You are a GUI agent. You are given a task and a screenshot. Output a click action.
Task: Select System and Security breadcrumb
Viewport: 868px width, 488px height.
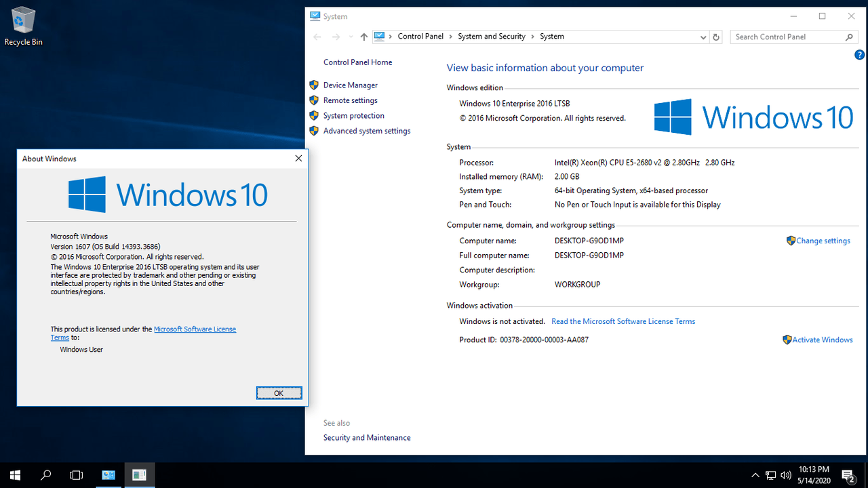(x=492, y=37)
